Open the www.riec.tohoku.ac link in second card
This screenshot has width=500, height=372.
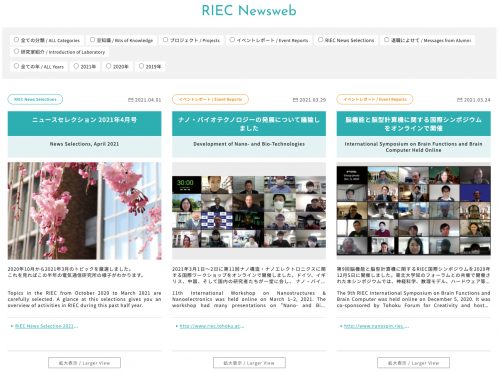click(x=212, y=326)
